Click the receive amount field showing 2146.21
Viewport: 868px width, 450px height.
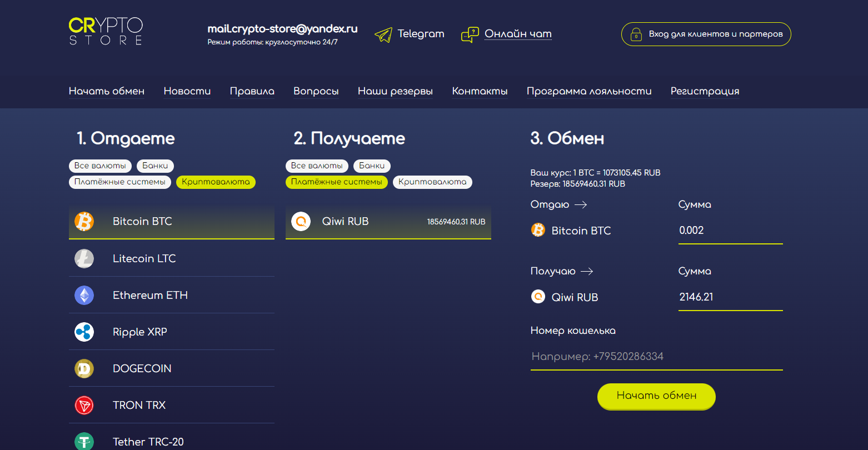(731, 297)
